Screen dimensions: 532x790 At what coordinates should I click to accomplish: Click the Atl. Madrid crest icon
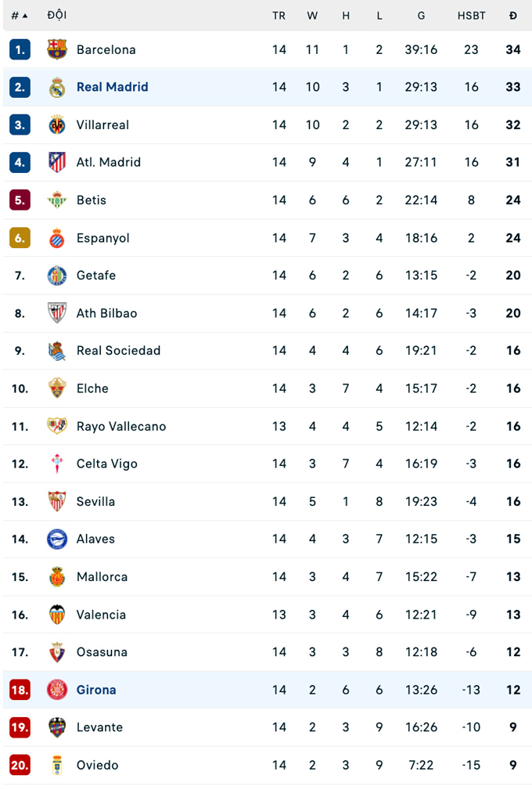click(x=57, y=162)
